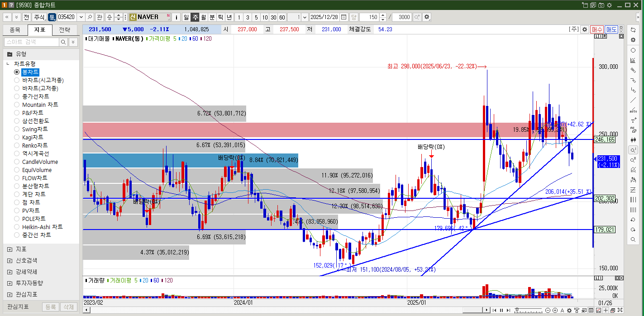Click the fullscreen frame icon in bottom toolbar
The height and width of the screenshot is (316, 644).
click(x=620, y=310)
